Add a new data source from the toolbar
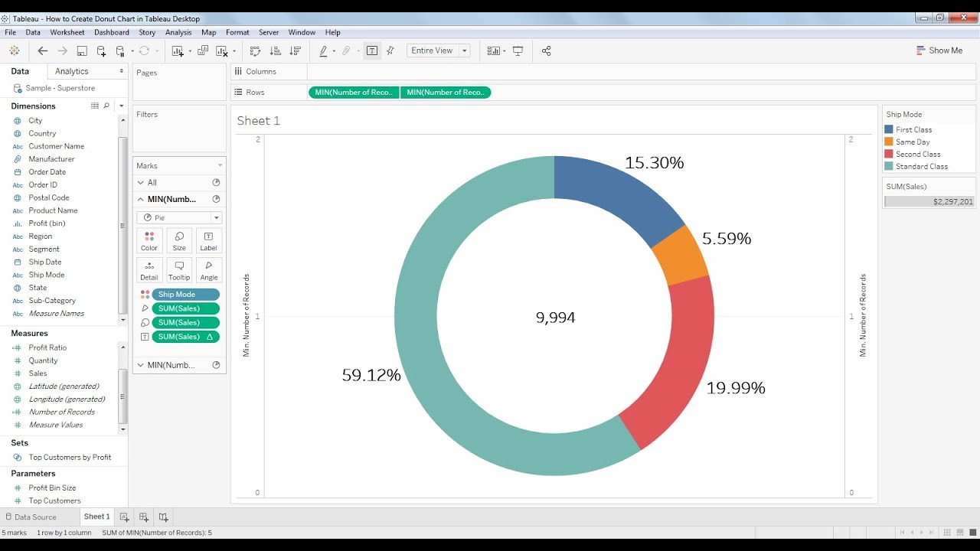 [x=101, y=51]
